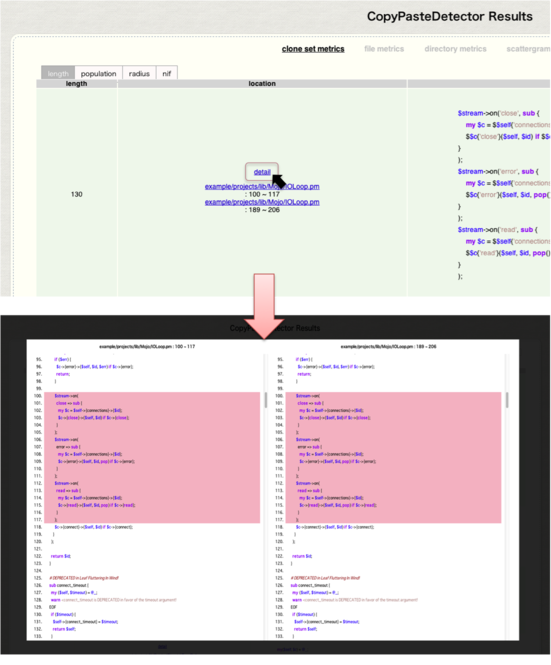Open the detail link for the clone
The width and height of the screenshot is (551, 665).
click(262, 172)
